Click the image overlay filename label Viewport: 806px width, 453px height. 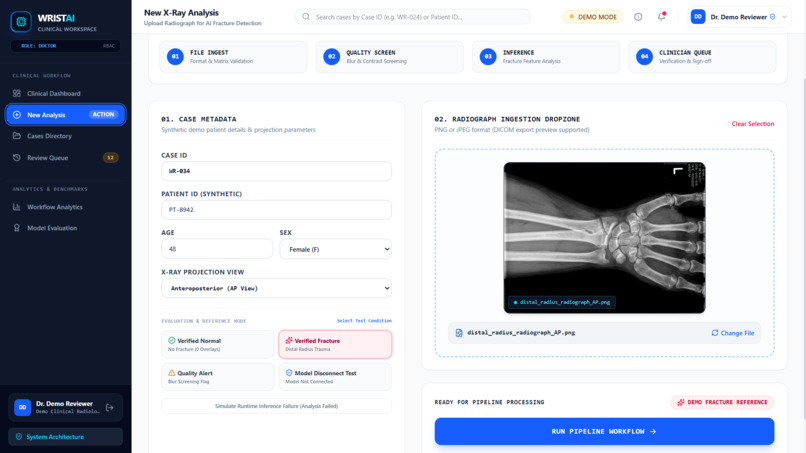click(x=562, y=302)
